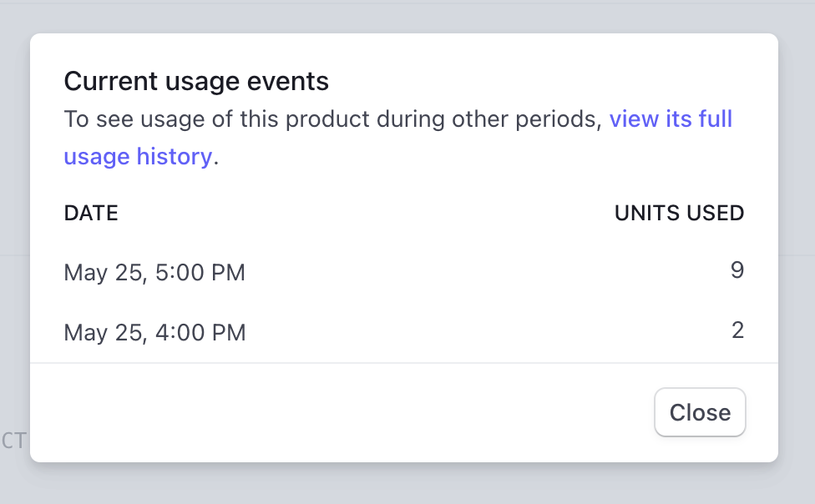815x504 pixels.
Task: Click the UNITS USED column header
Action: coord(679,213)
